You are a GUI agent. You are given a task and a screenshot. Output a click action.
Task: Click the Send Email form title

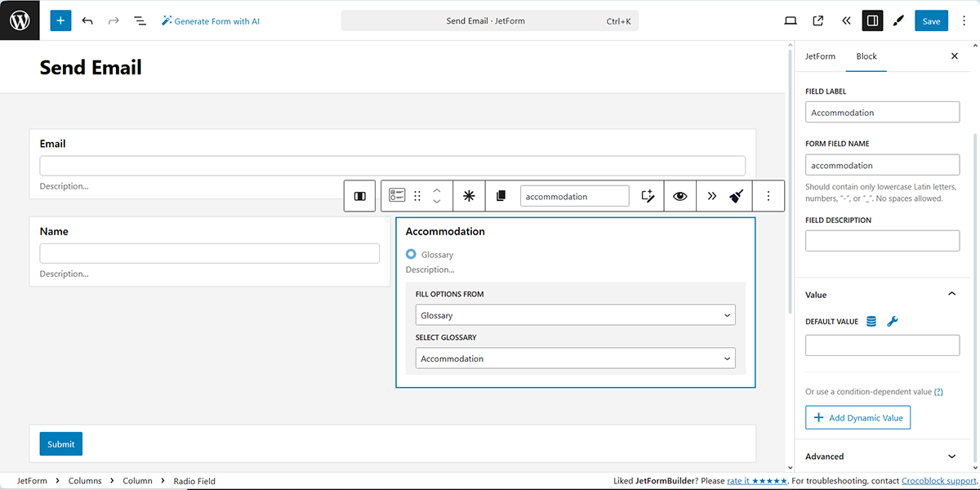coord(91,68)
